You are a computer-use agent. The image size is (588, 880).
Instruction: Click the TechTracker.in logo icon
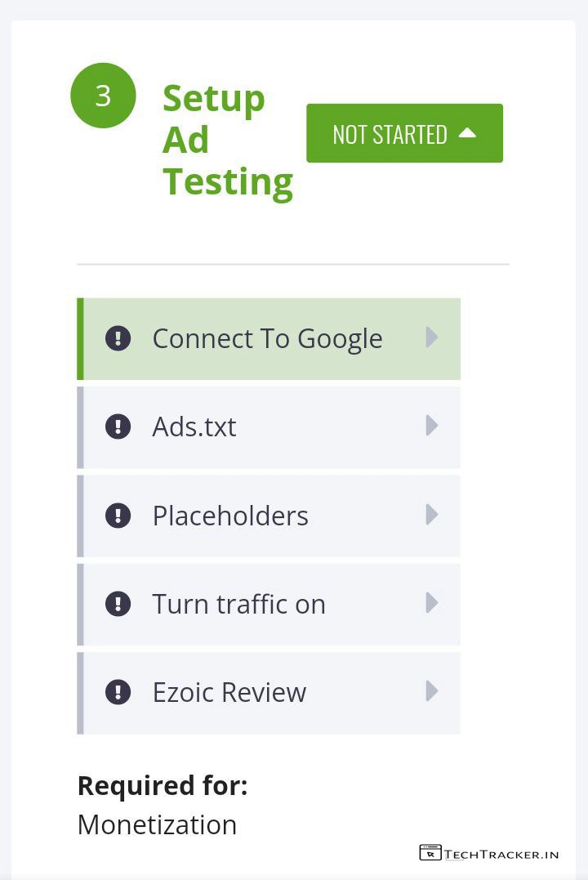click(x=430, y=853)
